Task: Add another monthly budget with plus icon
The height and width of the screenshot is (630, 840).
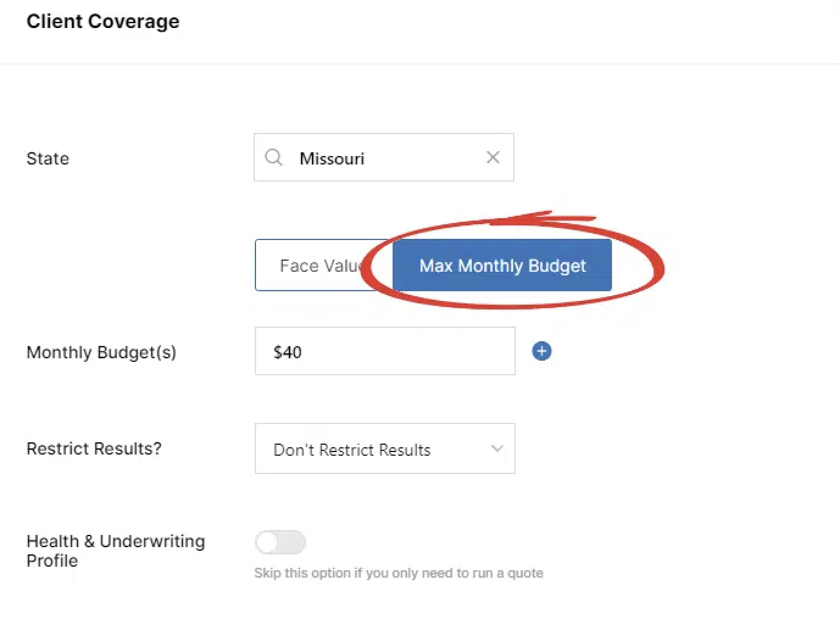Action: point(541,351)
